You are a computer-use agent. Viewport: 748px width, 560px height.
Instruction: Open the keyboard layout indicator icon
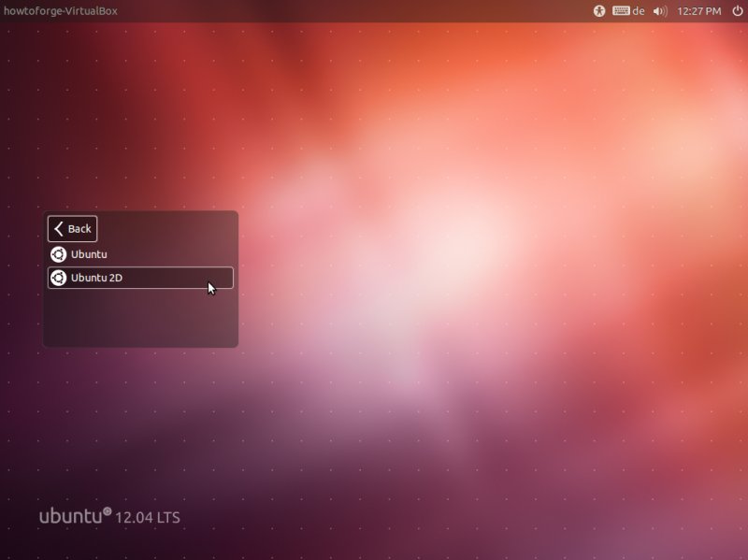click(621, 10)
